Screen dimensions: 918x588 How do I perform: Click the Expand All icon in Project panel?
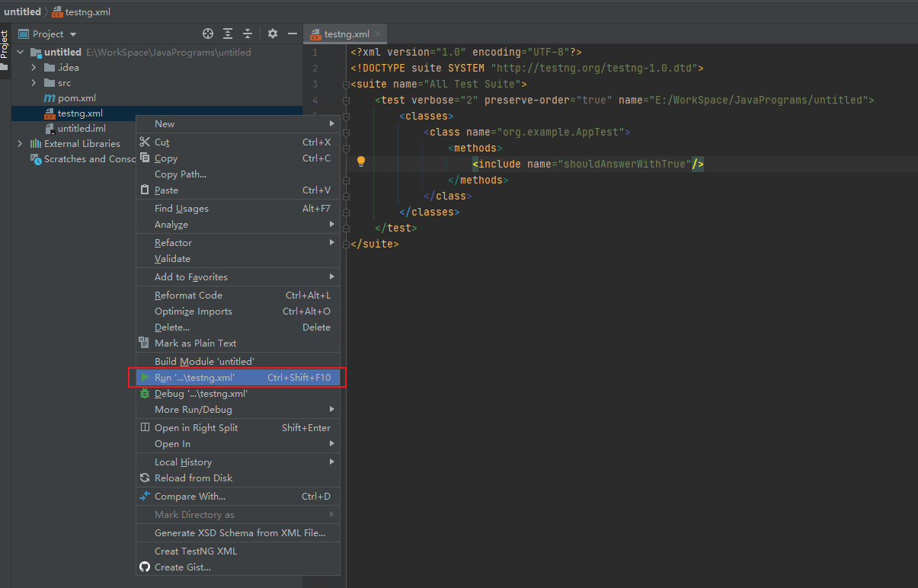(x=228, y=34)
